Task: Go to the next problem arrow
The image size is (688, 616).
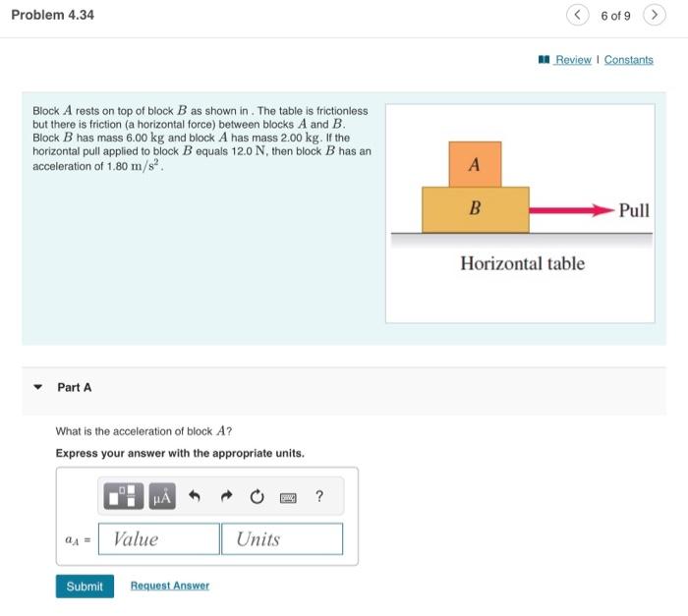Action: [655, 15]
